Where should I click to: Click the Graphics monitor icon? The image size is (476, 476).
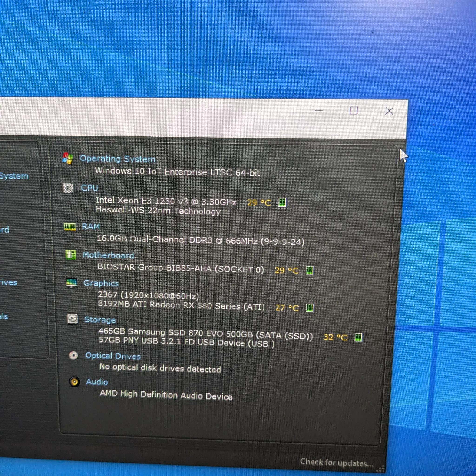(x=72, y=283)
